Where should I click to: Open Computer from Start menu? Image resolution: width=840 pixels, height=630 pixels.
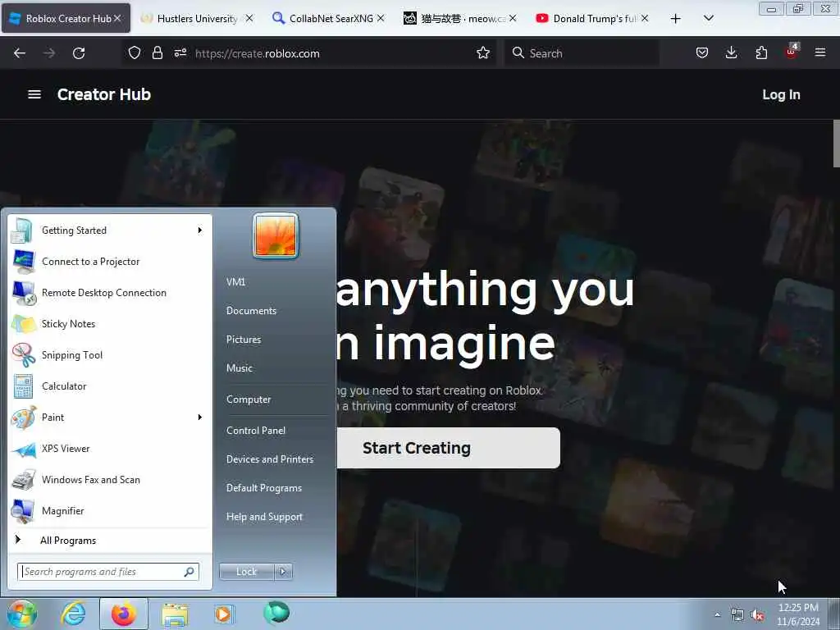249,399
